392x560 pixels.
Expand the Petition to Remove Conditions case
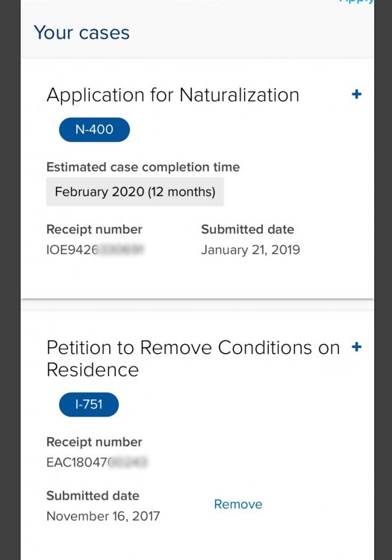[x=356, y=346]
